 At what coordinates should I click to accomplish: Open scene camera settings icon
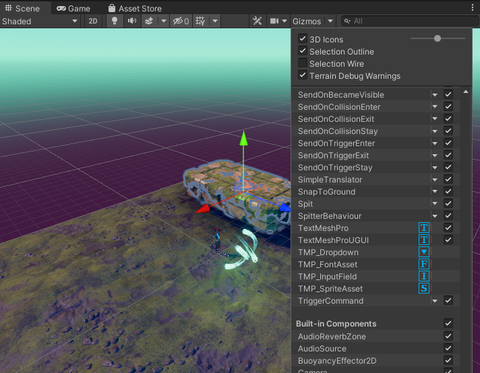click(274, 21)
